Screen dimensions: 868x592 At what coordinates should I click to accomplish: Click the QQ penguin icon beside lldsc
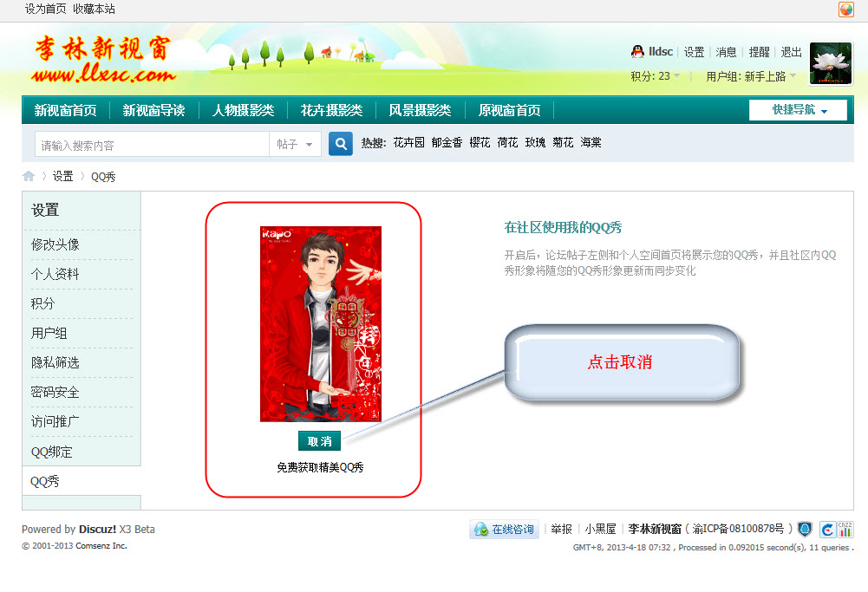pos(637,51)
